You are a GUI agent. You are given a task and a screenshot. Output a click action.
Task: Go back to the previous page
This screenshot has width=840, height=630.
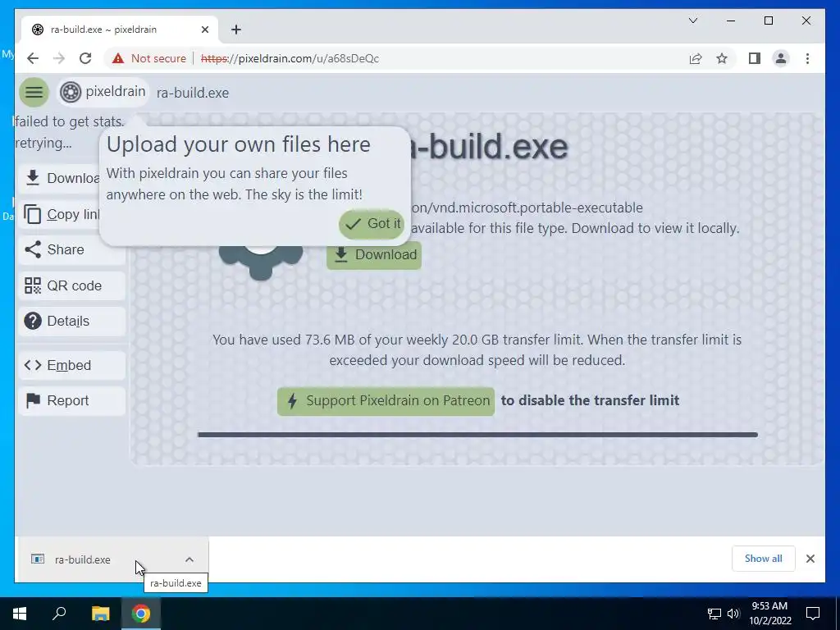pyautogui.click(x=33, y=58)
